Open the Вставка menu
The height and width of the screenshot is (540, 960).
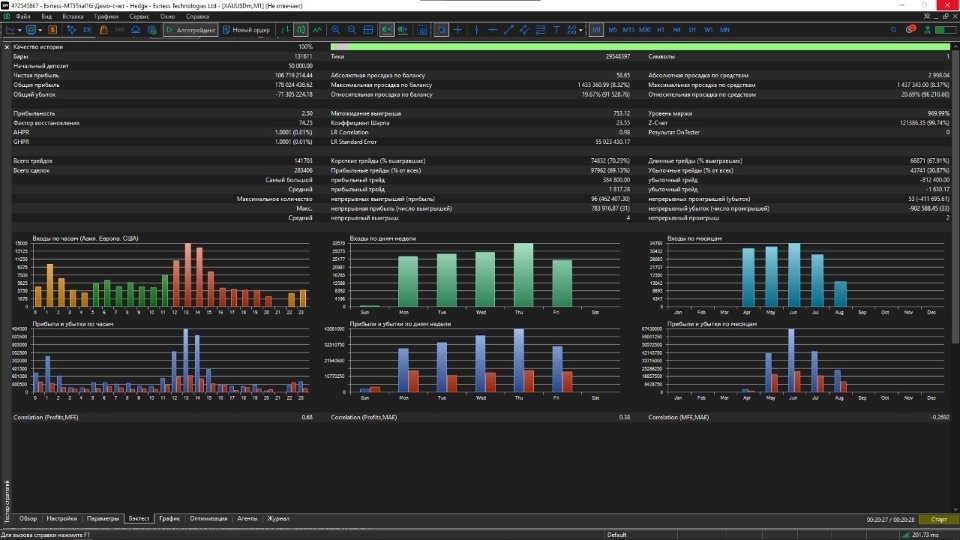(x=73, y=17)
